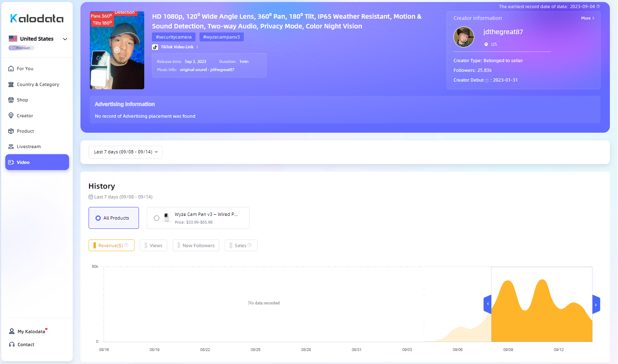Open jdthegreat87 creator profile
Image resolution: width=618 pixels, height=364 pixels.
(x=503, y=32)
